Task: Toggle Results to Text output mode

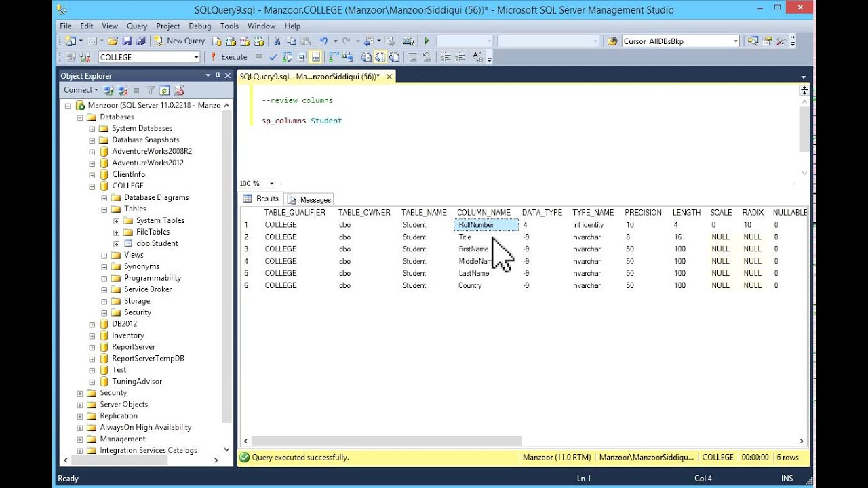Action: (x=366, y=57)
